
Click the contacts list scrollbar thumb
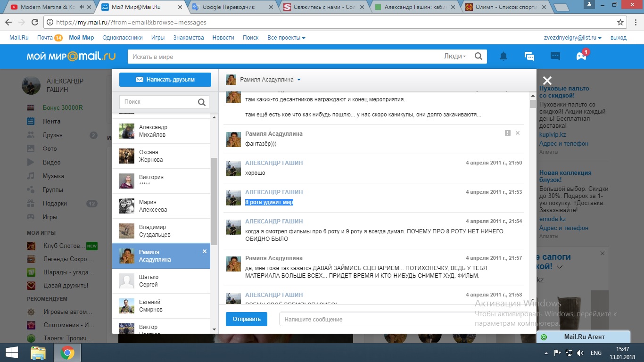(214, 201)
